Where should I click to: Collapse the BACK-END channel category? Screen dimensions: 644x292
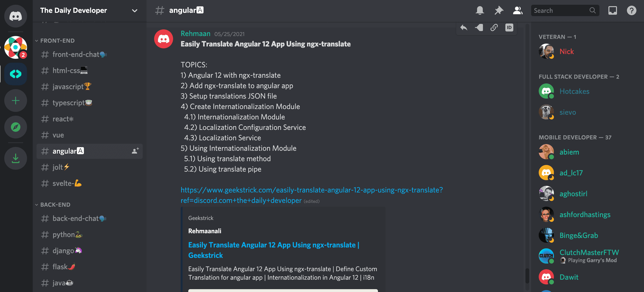click(55, 205)
